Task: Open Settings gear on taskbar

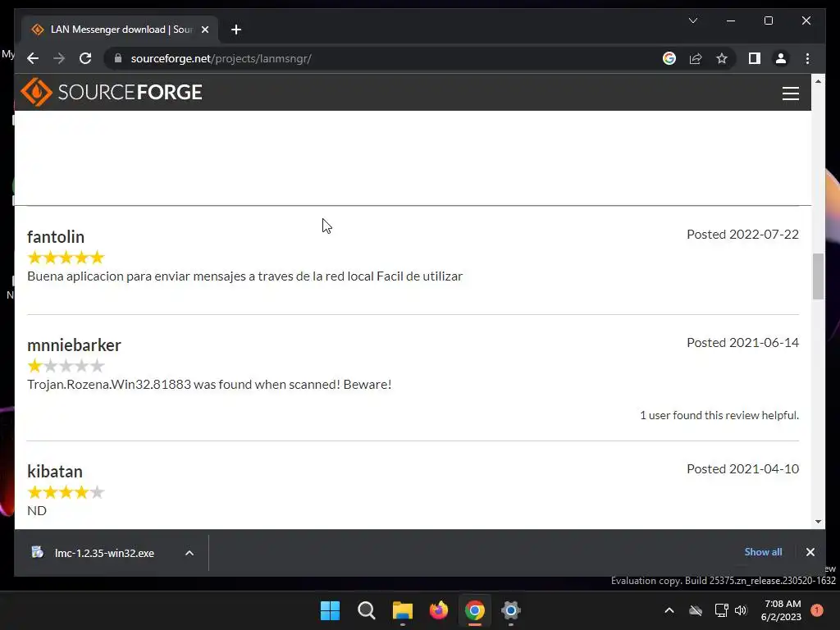Action: pos(511,610)
